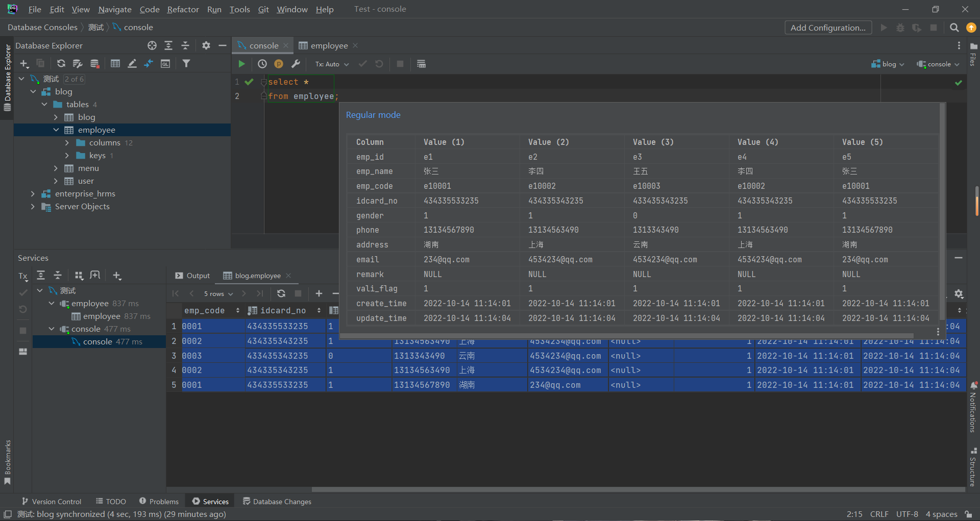Run the query with the green Execute button

pyautogui.click(x=241, y=64)
